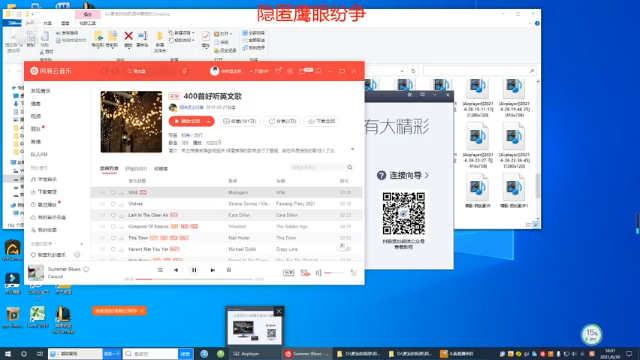Open 连接向导 link in Airplayer window
Screen dimensions: 640x360
coord(403,175)
